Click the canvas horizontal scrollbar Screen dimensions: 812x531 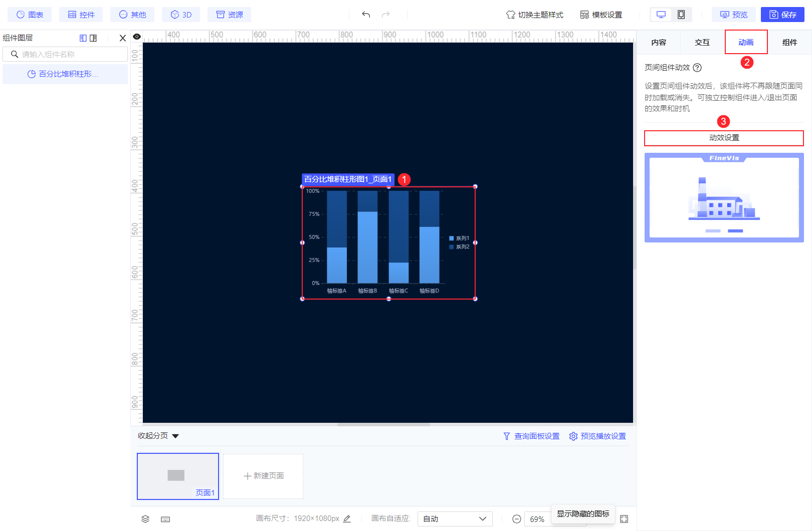pyautogui.click(x=383, y=424)
